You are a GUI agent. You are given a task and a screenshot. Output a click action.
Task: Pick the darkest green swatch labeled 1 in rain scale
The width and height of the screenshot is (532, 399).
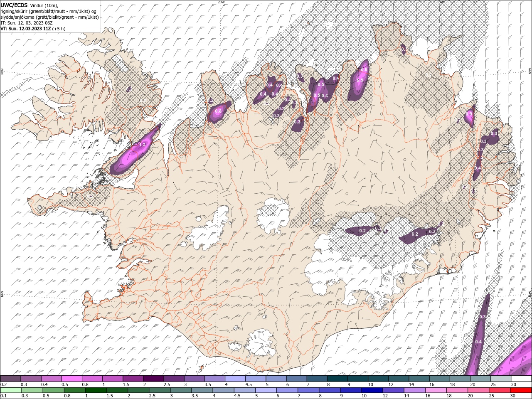point(96,390)
